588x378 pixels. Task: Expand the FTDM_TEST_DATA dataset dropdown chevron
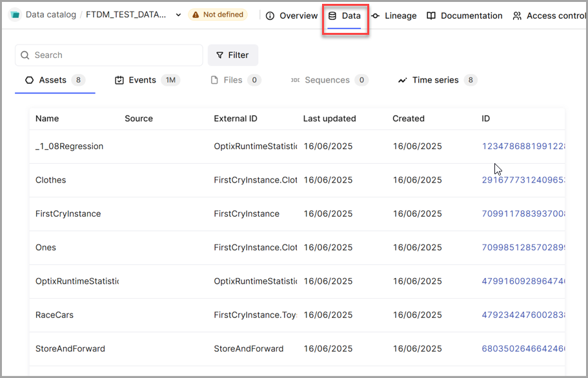179,15
